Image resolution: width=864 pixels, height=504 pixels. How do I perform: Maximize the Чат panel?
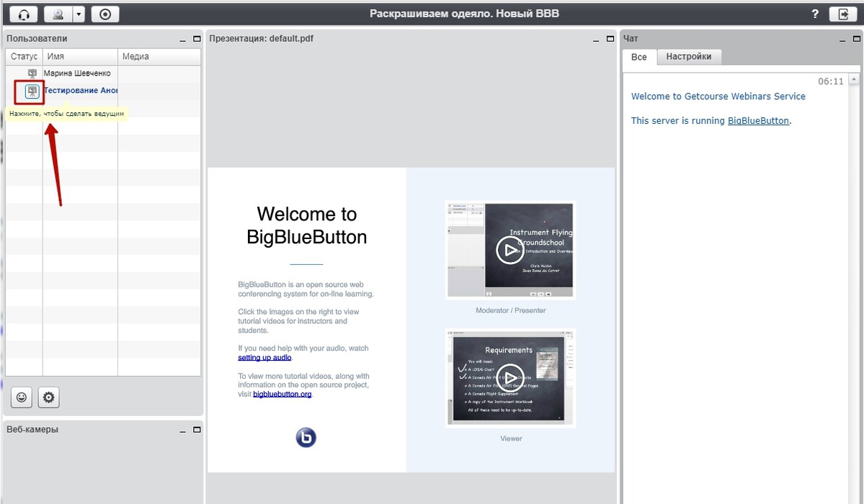click(x=856, y=39)
